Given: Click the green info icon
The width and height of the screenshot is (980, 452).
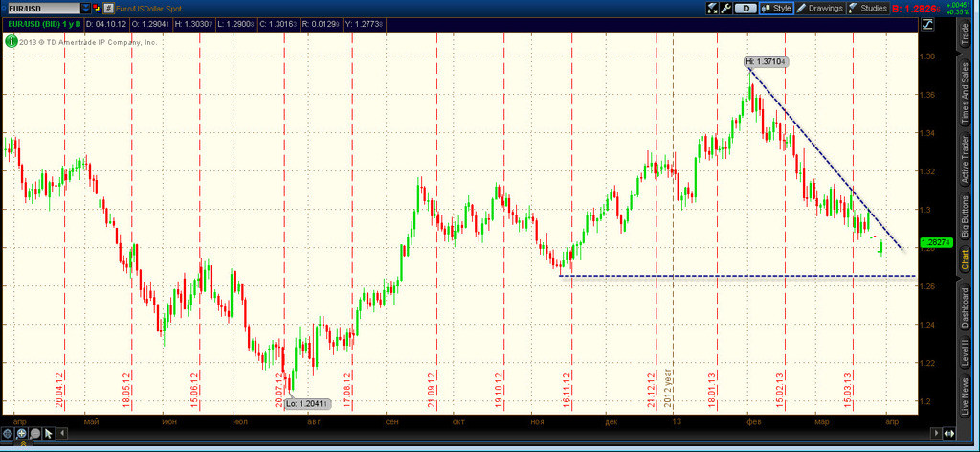Looking at the screenshot, I should (10, 42).
